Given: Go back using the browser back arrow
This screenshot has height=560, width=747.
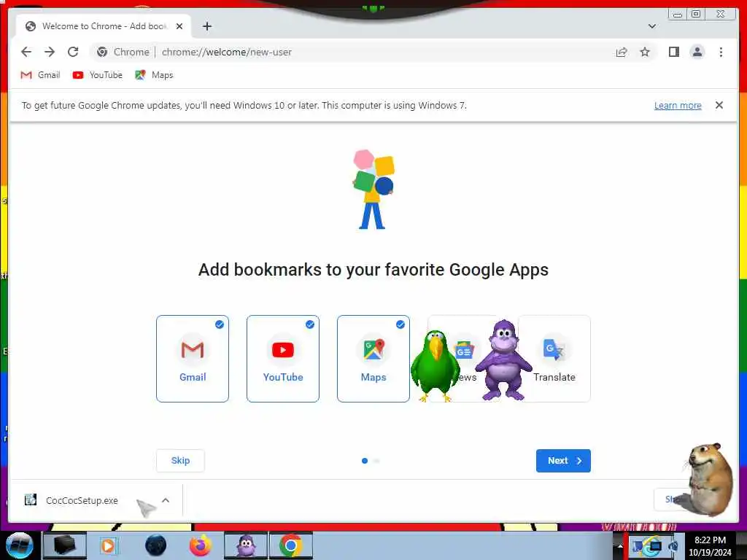Looking at the screenshot, I should pos(26,52).
